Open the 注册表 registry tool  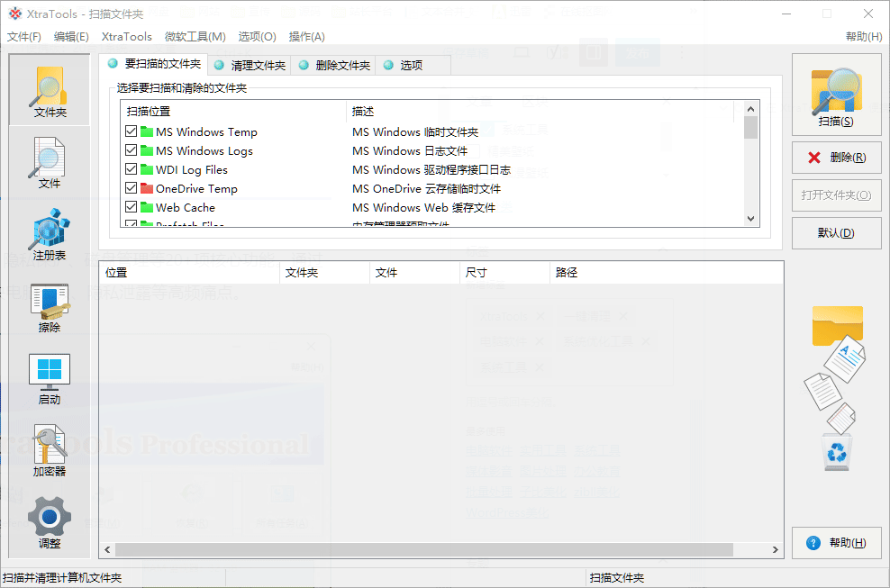point(50,235)
